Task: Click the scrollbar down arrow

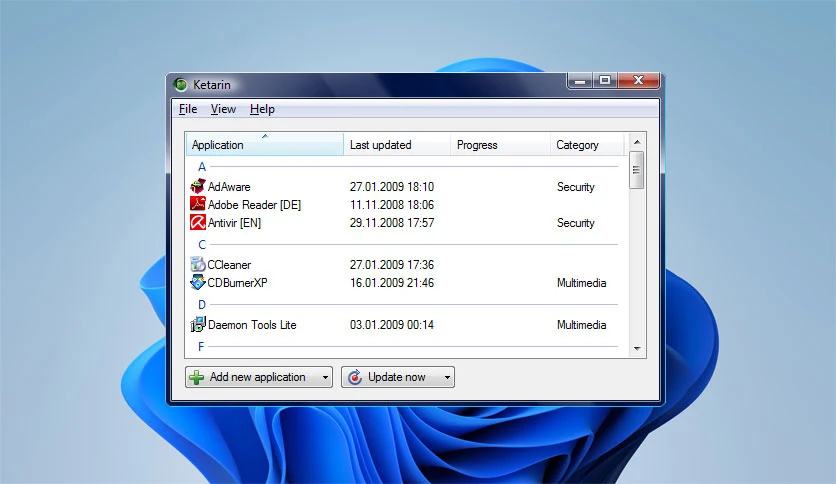Action: (x=637, y=349)
